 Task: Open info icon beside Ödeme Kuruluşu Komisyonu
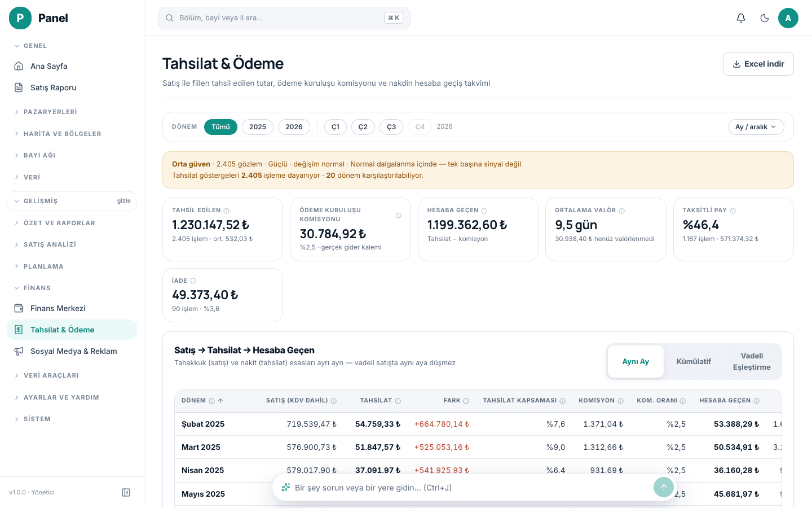click(399, 215)
